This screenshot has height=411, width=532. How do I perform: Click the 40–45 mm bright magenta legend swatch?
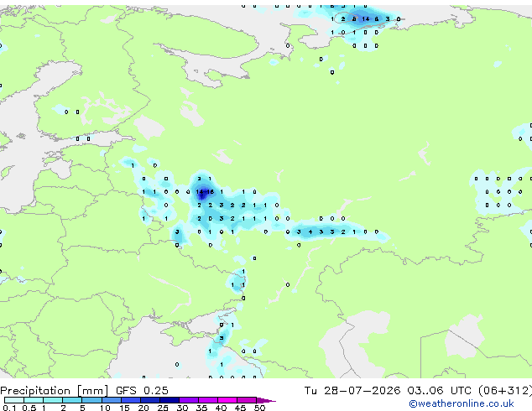227,400
